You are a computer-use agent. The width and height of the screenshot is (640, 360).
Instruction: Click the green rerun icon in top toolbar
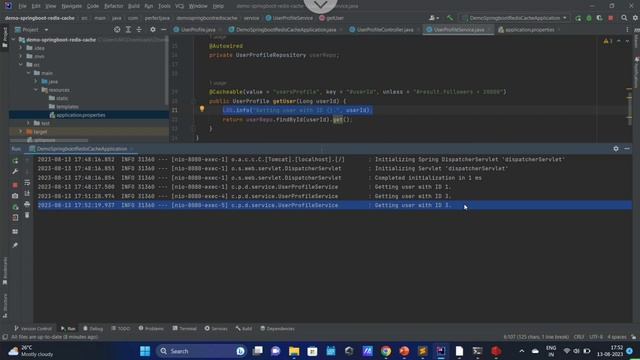pyautogui.click(x=578, y=18)
